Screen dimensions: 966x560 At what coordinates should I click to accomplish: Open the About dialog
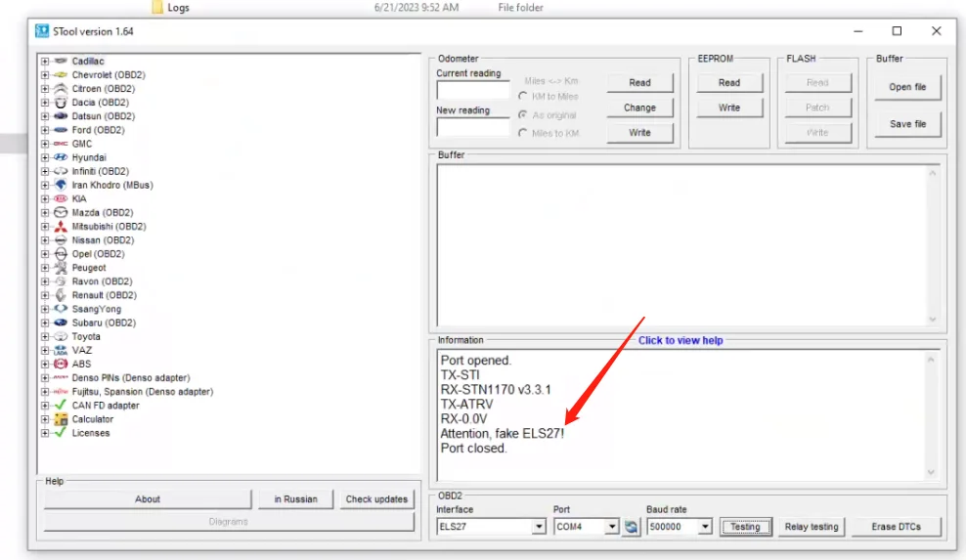coord(148,499)
